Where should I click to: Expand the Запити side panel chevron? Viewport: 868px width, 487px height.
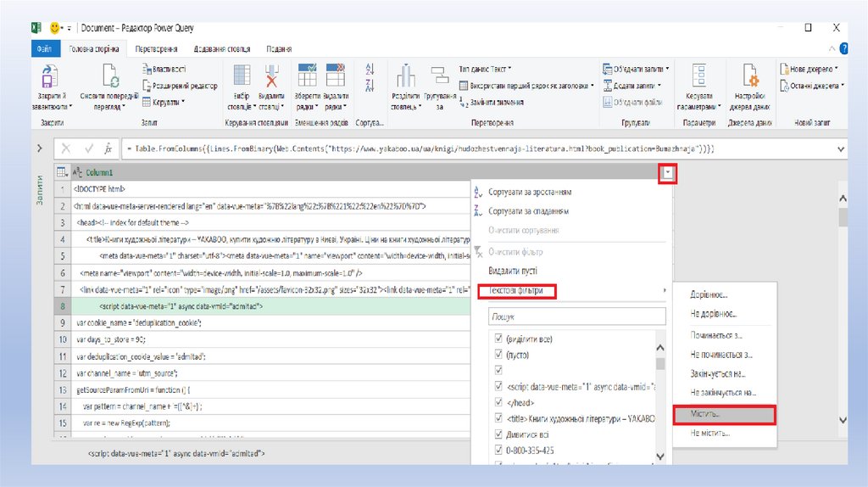pyautogui.click(x=40, y=148)
